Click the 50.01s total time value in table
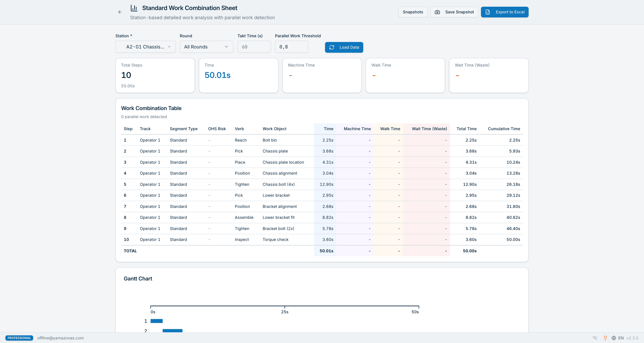 (x=326, y=251)
